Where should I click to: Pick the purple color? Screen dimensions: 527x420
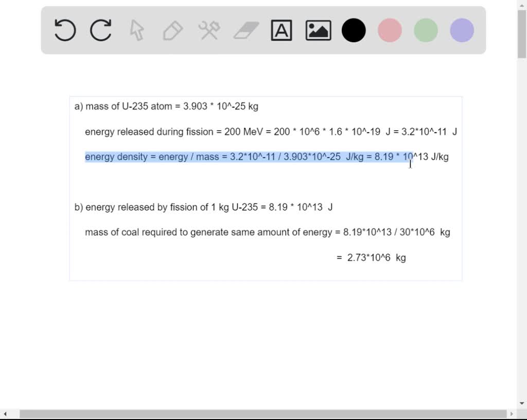(461, 30)
